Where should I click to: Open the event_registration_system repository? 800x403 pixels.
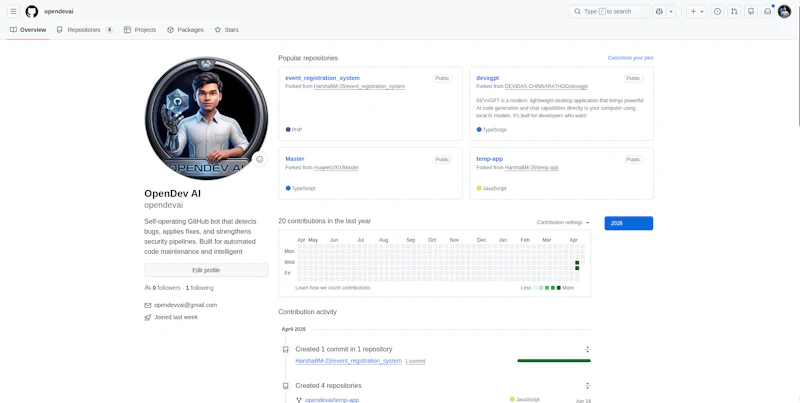tap(322, 78)
